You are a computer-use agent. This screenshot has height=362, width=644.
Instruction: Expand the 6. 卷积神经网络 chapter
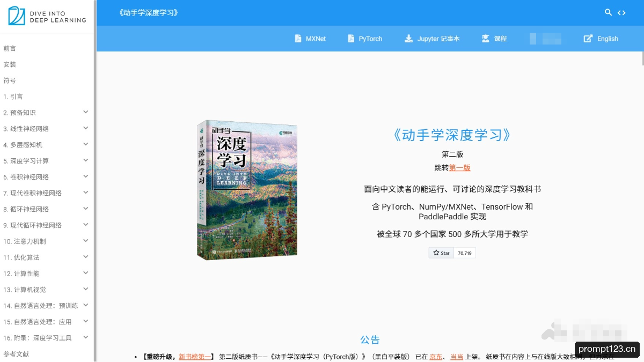[x=86, y=176]
